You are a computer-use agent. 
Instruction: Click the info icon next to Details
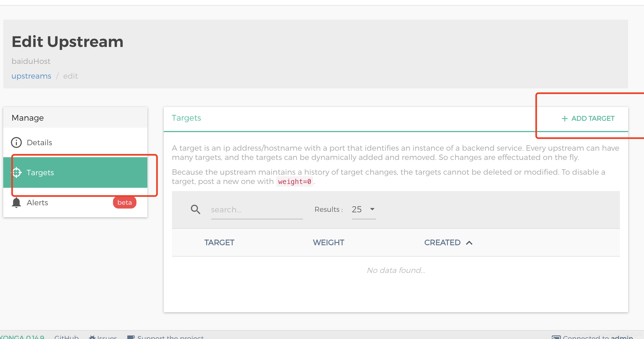pos(16,142)
